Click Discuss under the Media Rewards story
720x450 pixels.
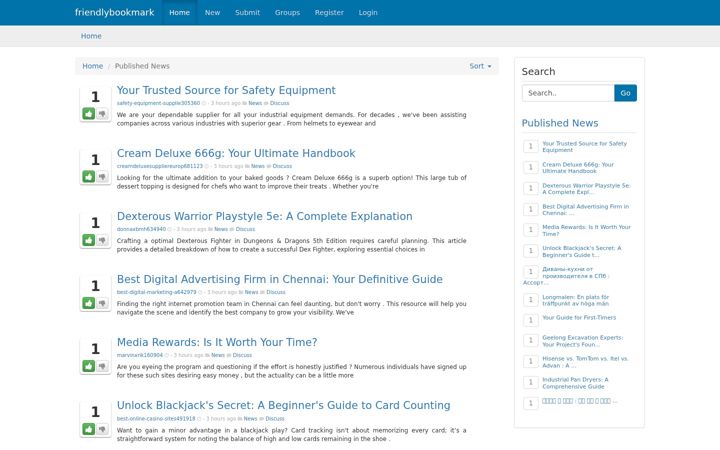click(x=242, y=355)
